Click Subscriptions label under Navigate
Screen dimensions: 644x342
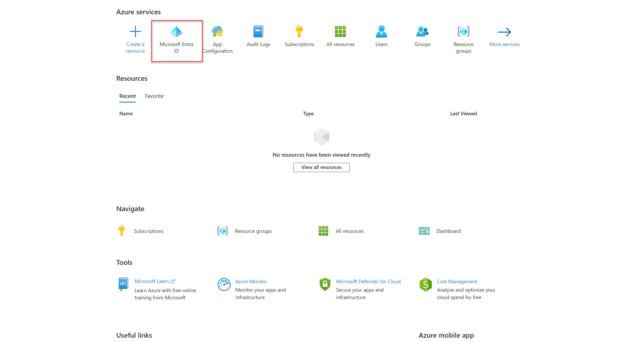[x=149, y=231]
